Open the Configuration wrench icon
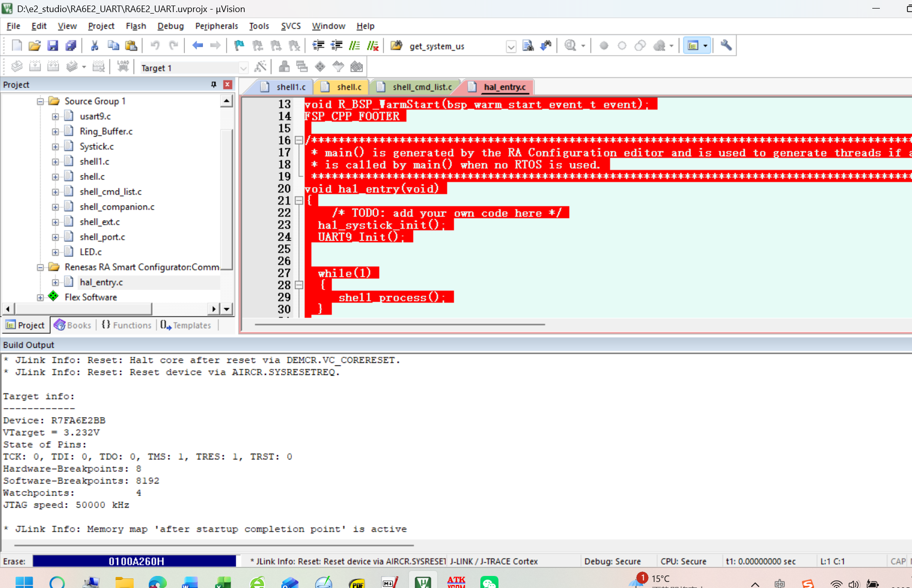Image resolution: width=912 pixels, height=588 pixels. coord(726,46)
